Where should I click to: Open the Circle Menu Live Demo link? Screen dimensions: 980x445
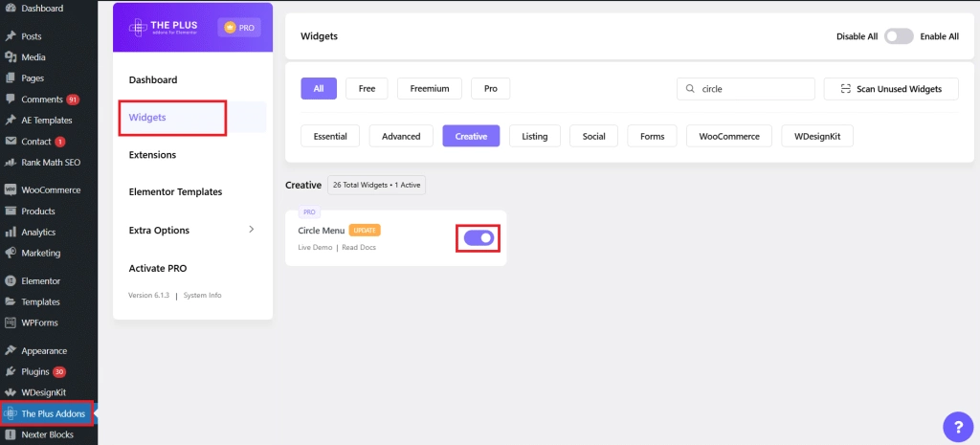click(315, 248)
